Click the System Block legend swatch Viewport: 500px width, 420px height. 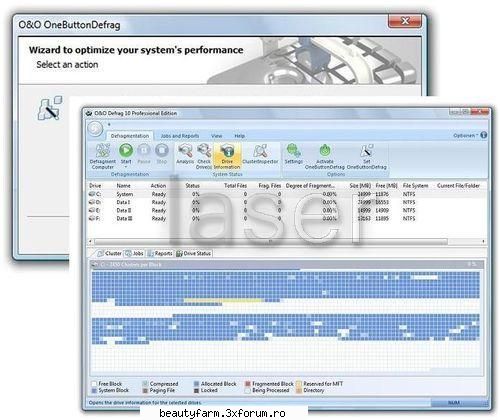coord(94,390)
